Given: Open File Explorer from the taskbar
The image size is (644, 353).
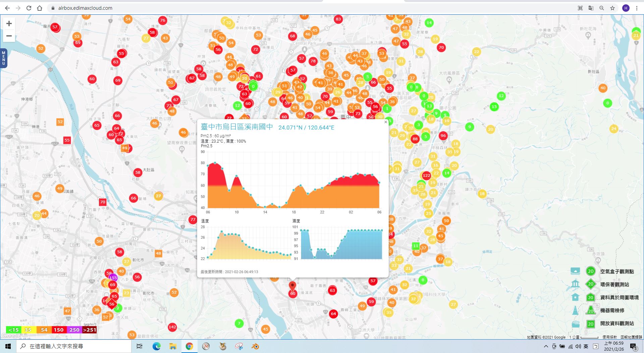Looking at the screenshot, I should (x=173, y=346).
